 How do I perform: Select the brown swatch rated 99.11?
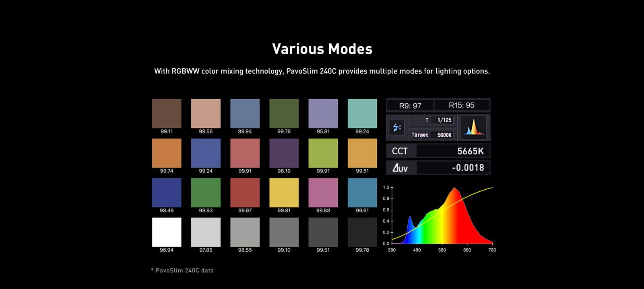pyautogui.click(x=167, y=114)
